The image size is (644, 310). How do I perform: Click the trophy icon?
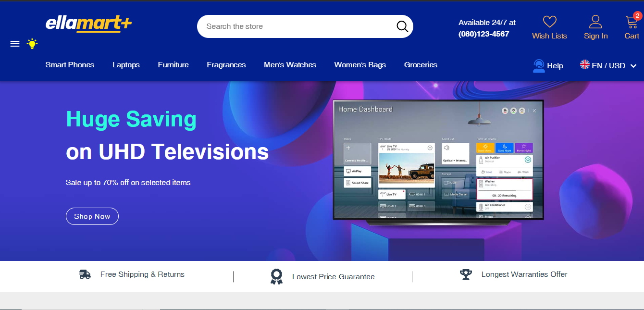click(x=466, y=274)
